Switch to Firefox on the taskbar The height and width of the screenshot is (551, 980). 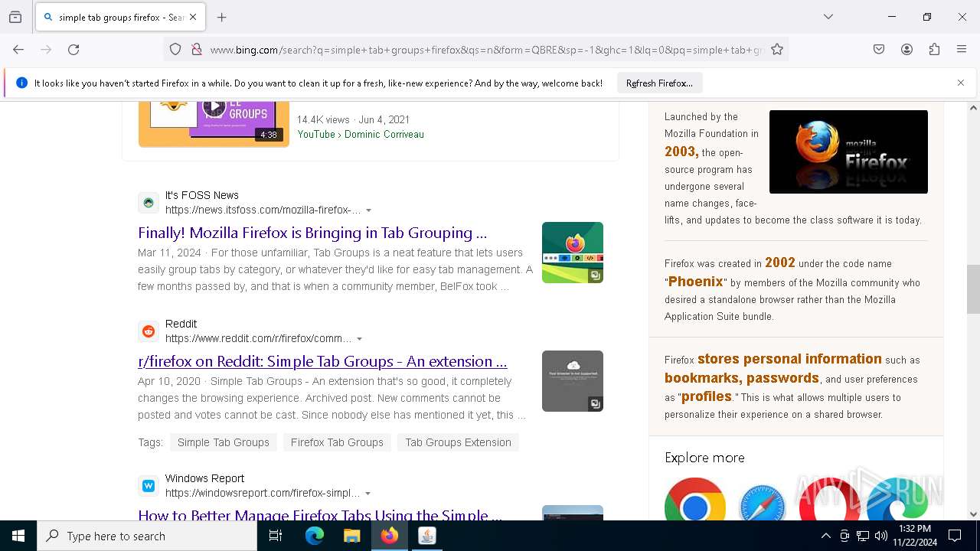[390, 536]
